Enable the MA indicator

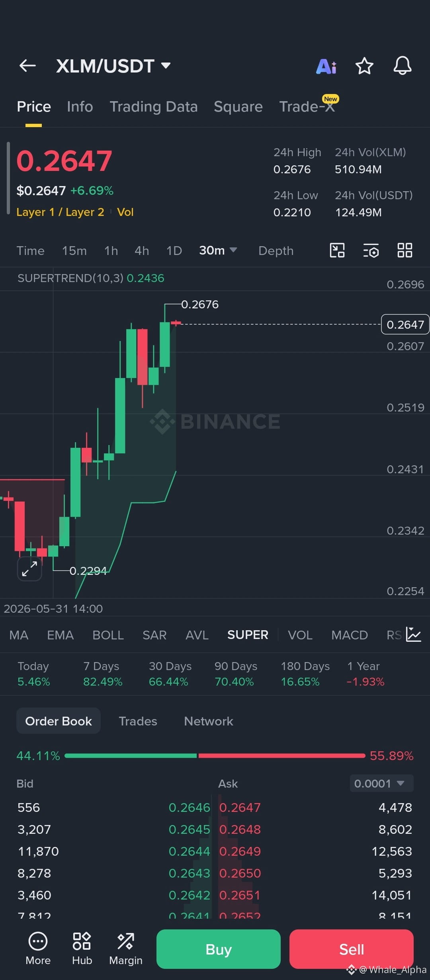(x=19, y=635)
